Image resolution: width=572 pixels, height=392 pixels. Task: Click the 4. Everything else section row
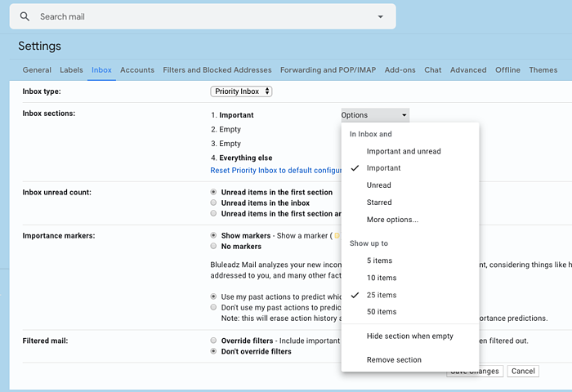point(242,158)
